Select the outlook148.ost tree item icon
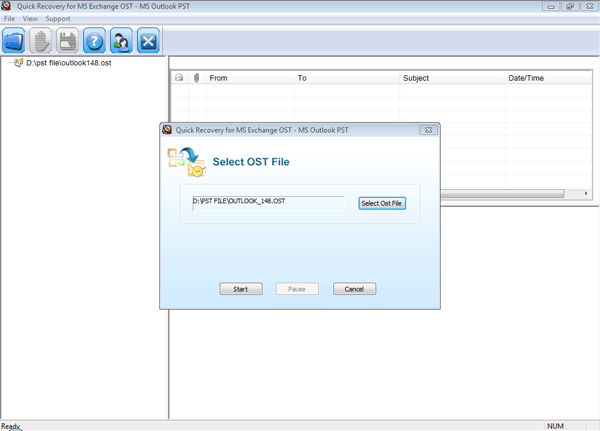Image resolution: width=600 pixels, height=431 pixels. pos(18,63)
